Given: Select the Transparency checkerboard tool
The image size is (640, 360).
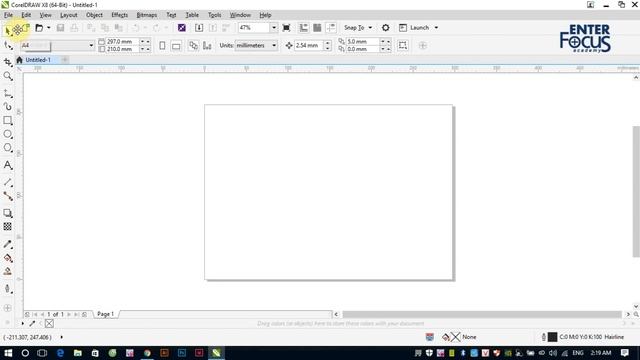Looking at the screenshot, I should point(8,227).
